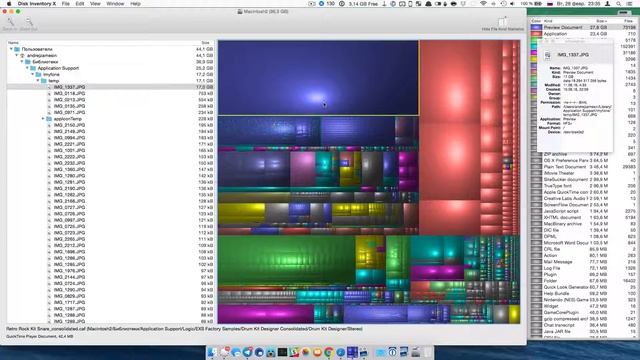Image resolution: width=640 pixels, height=360 pixels.
Task: Click the QuickTime Player Document status text
Action: click(40, 337)
